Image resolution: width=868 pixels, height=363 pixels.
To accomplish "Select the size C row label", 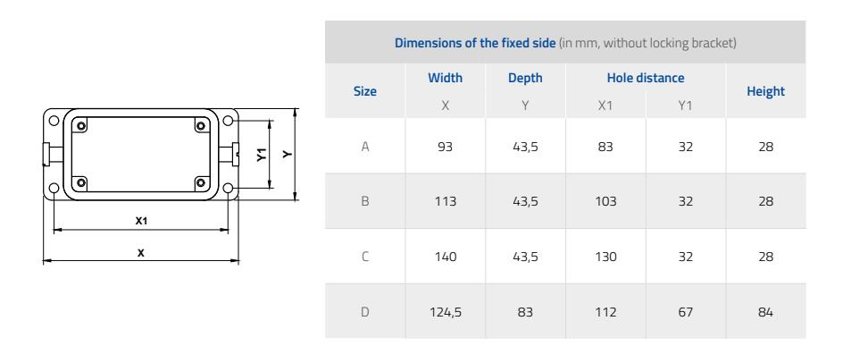I will (365, 257).
